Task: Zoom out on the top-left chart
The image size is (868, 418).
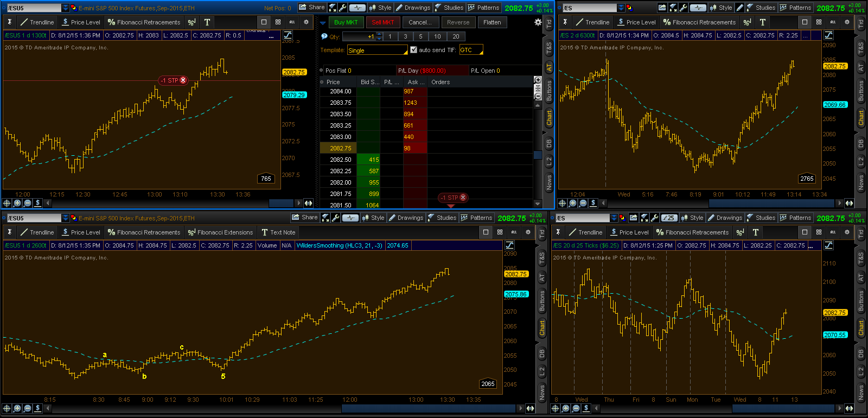Action: pos(28,203)
